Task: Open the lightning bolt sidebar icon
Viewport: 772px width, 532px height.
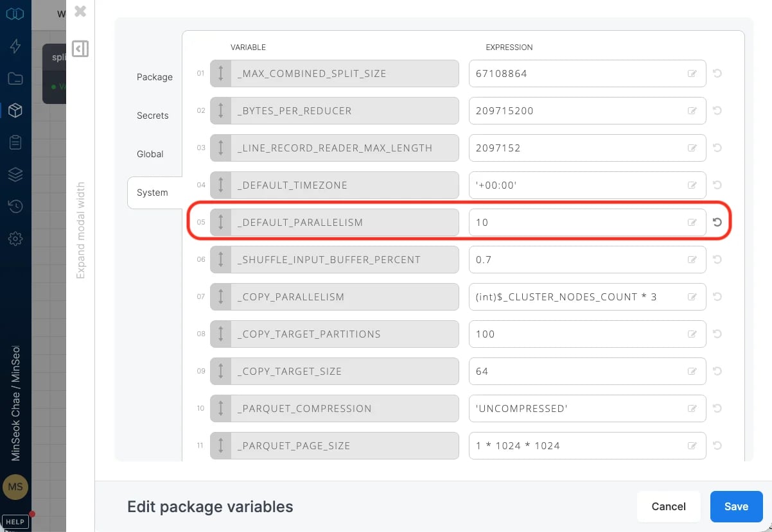Action: click(15, 46)
